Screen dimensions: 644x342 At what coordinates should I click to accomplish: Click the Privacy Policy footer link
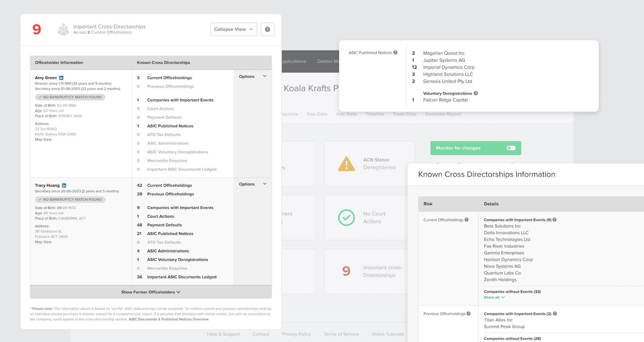point(296,334)
